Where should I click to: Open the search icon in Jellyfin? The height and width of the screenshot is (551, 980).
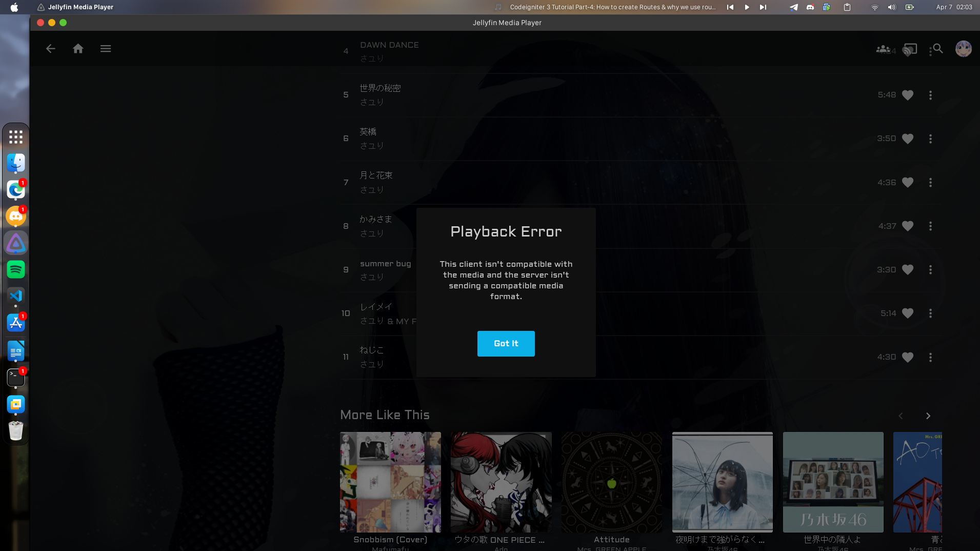click(x=937, y=49)
